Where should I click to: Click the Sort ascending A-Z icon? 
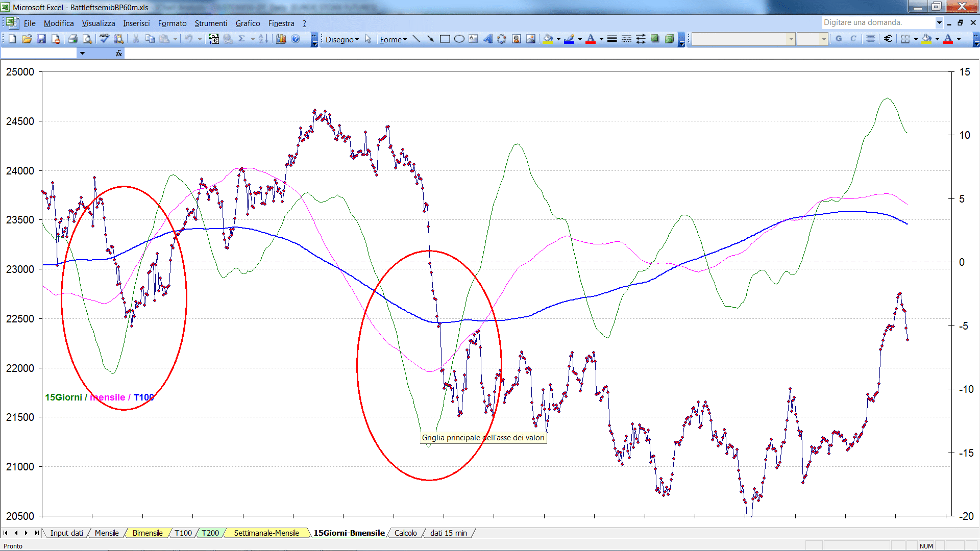tap(263, 39)
